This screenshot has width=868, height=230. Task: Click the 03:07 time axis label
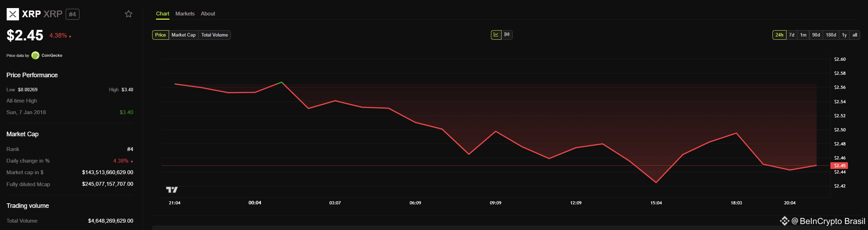point(335,203)
